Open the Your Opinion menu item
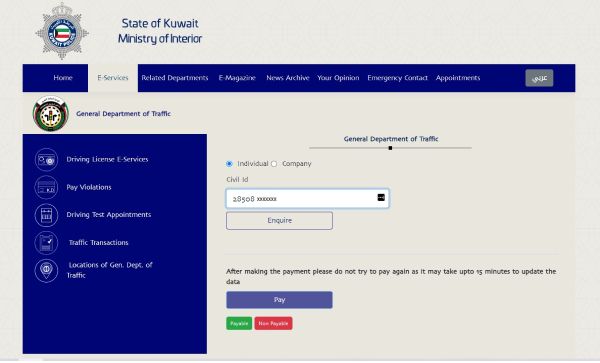The height and width of the screenshot is (363, 600). (x=338, y=78)
